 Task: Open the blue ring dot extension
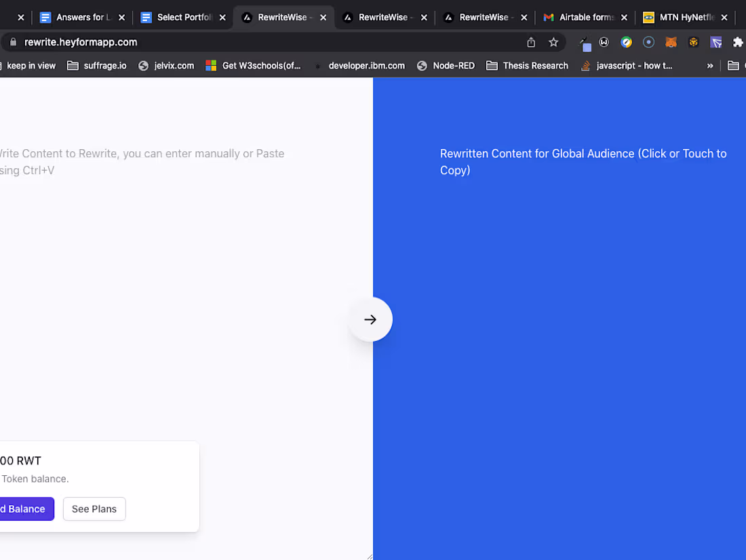(x=648, y=42)
